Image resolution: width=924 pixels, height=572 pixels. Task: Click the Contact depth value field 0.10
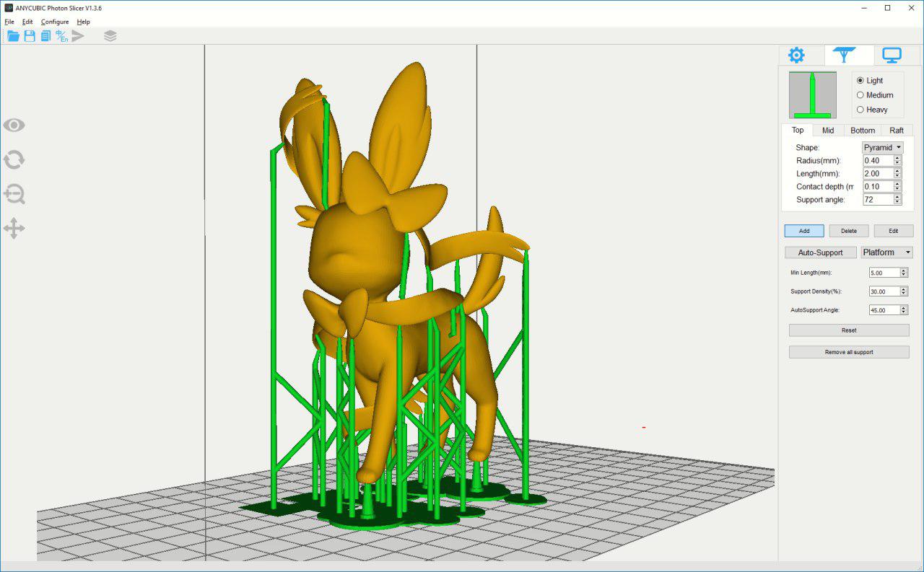879,186
